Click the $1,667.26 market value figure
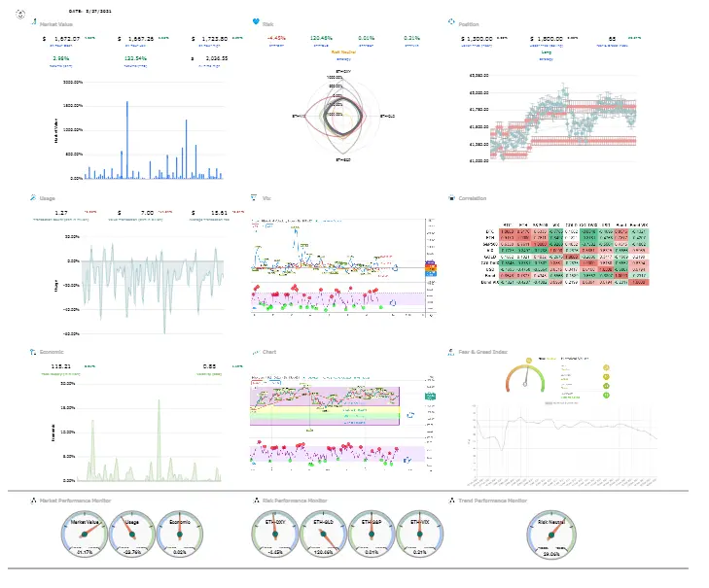 pyautogui.click(x=136, y=39)
